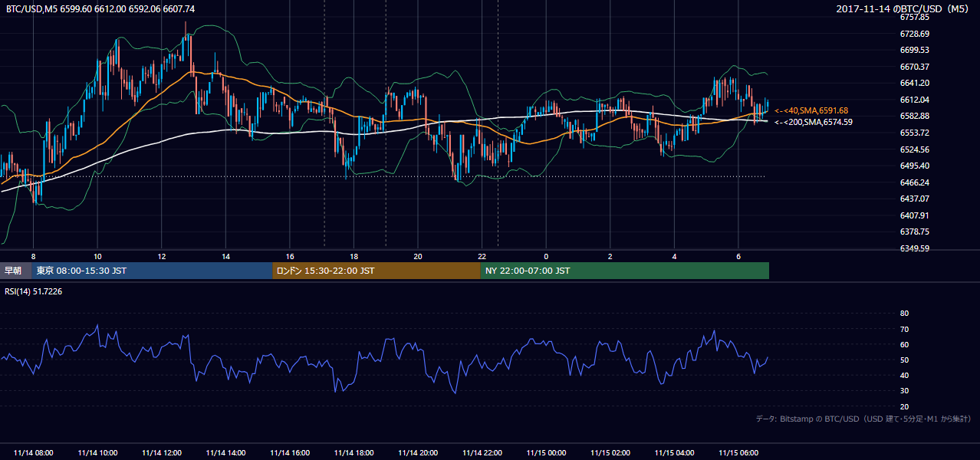
Task: Click the BTC/USD,M5 OHLC header text
Action: point(100,9)
